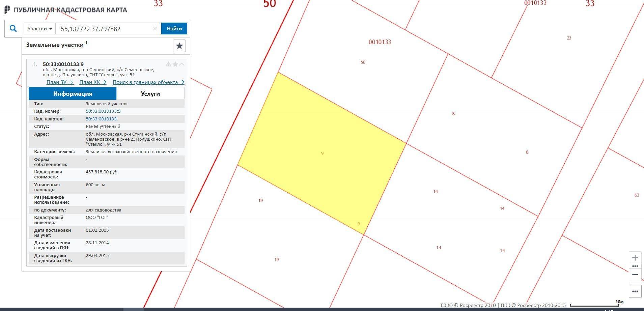The width and height of the screenshot is (644, 311).
Task: Switch to the Услуги tab
Action: click(x=150, y=94)
